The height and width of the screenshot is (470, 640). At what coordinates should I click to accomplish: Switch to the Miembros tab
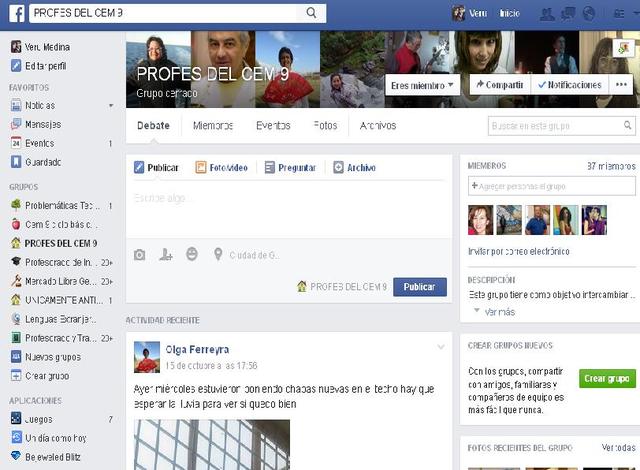pyautogui.click(x=213, y=126)
